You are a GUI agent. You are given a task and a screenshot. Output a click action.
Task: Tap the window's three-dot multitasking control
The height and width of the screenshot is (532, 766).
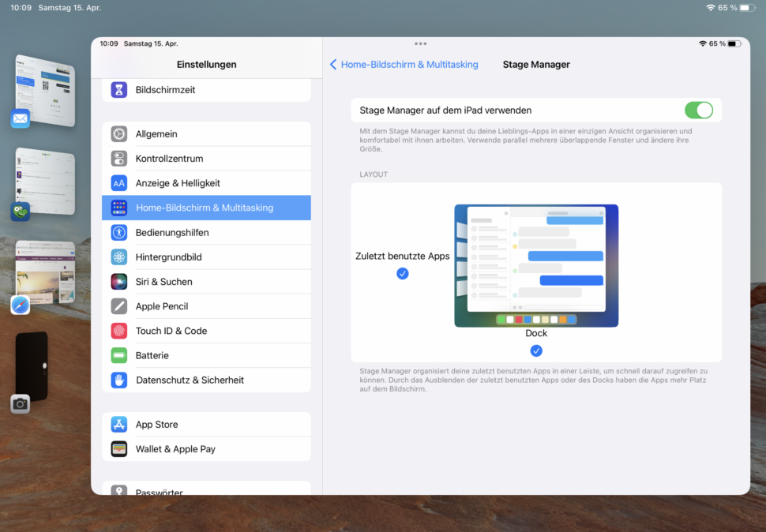click(x=420, y=43)
